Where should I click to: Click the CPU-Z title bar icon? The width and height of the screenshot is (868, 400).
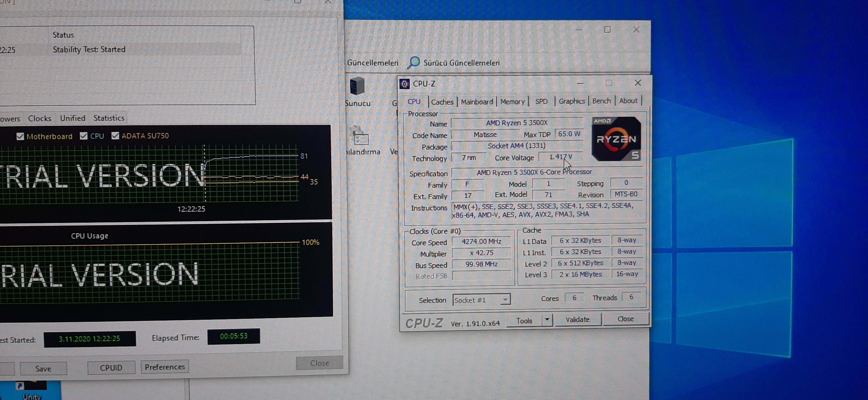(x=404, y=83)
